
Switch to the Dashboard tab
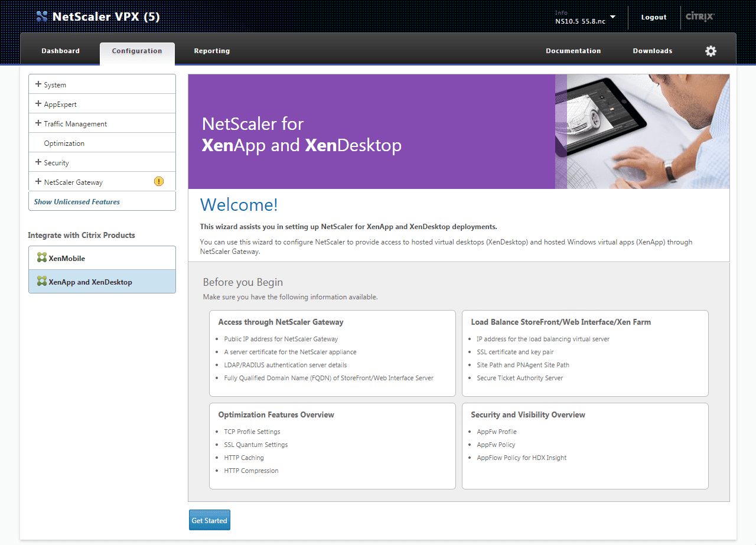60,51
